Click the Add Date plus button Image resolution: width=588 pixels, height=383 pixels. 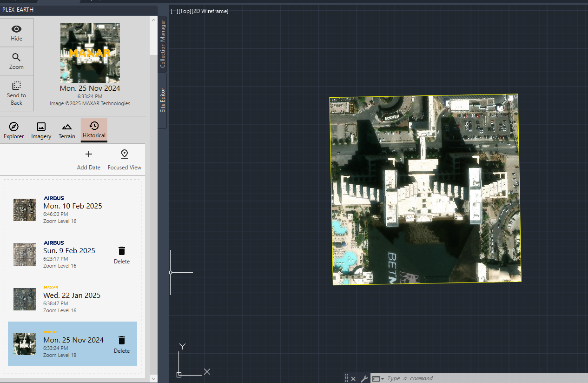89,160
